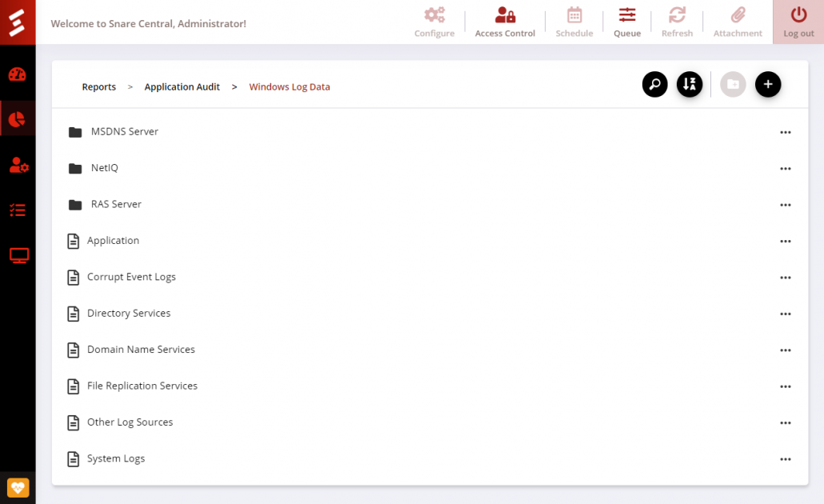Open the monitor sidebar icon
824x504 pixels.
(x=19, y=255)
